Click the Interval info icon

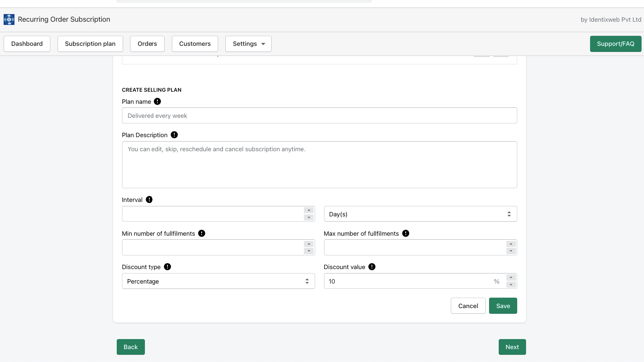pos(149,200)
